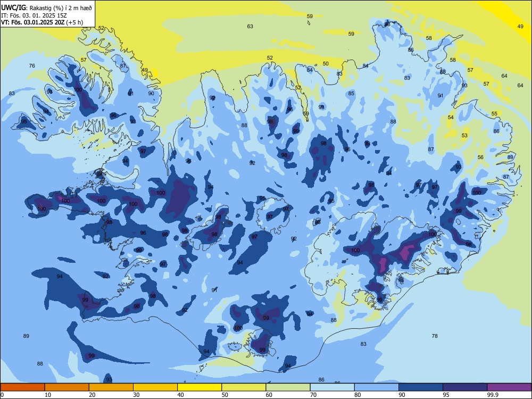Select the pale yellow 50–60 legend swatch

pyautogui.click(x=244, y=387)
